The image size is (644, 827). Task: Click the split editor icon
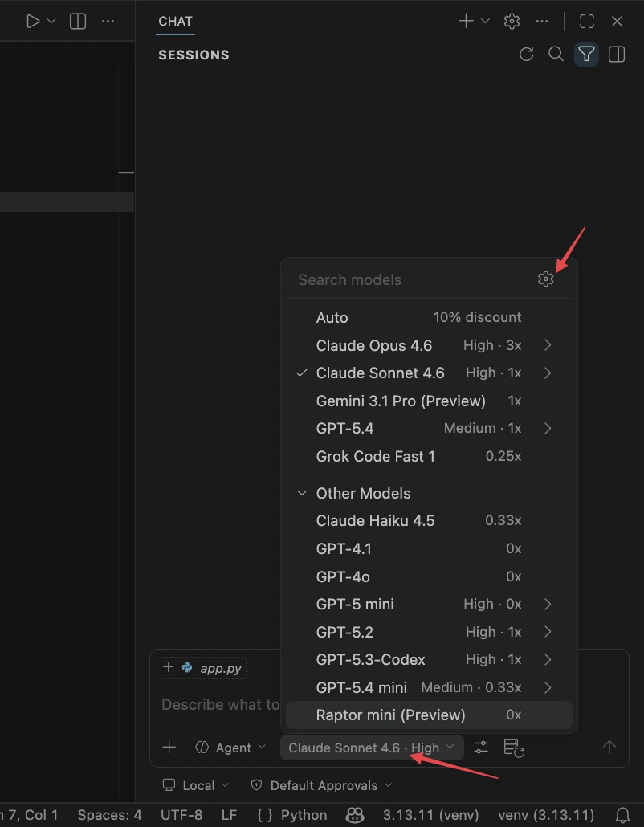78,22
